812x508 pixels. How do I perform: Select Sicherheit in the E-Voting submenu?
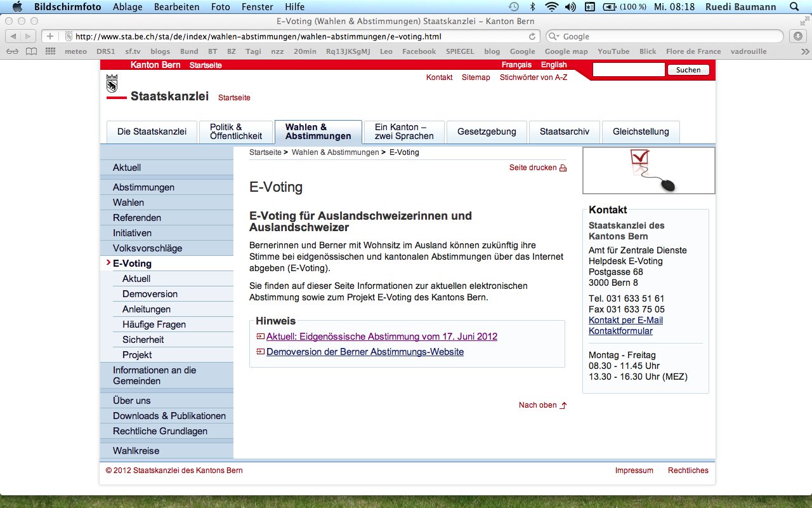pos(143,340)
